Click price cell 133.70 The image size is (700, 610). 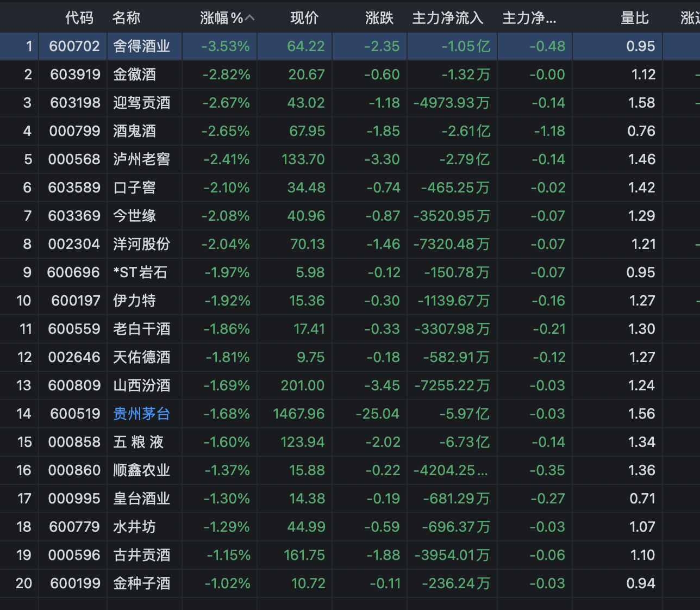303,159
